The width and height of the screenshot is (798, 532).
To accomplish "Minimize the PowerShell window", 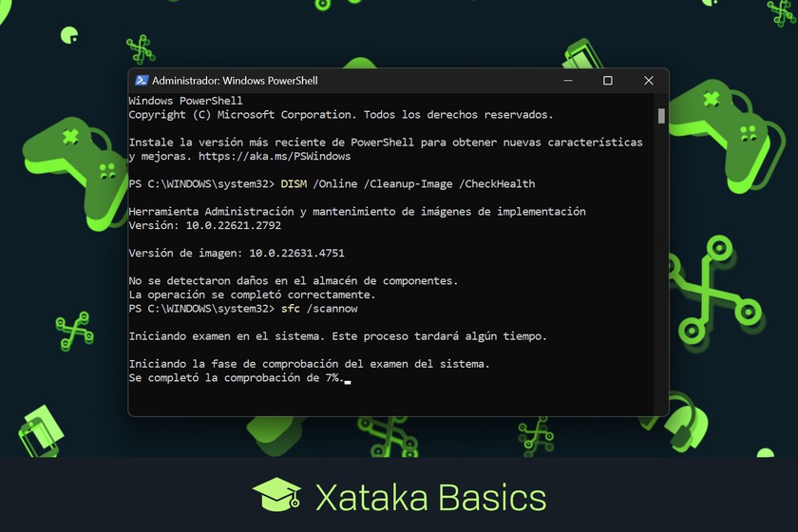I will (567, 81).
